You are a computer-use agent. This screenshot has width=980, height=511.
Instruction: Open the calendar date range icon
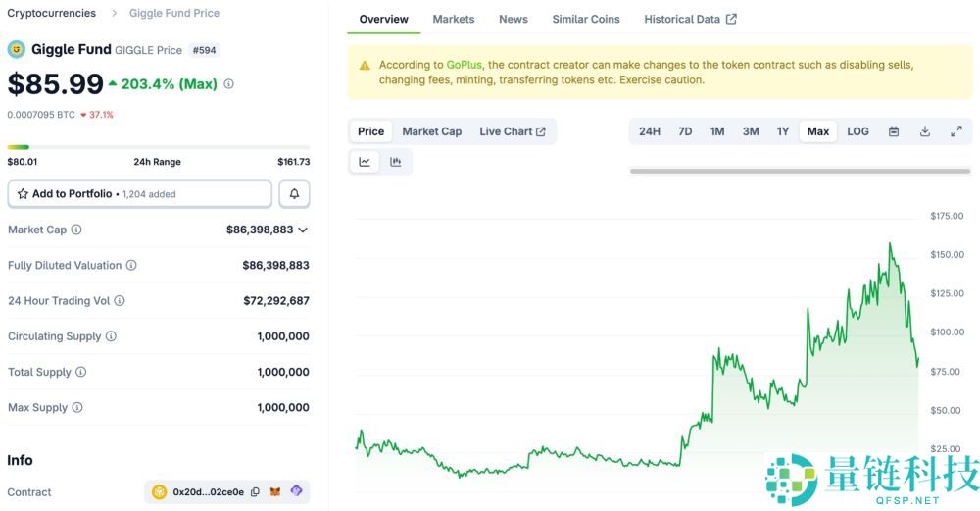[x=894, y=131]
